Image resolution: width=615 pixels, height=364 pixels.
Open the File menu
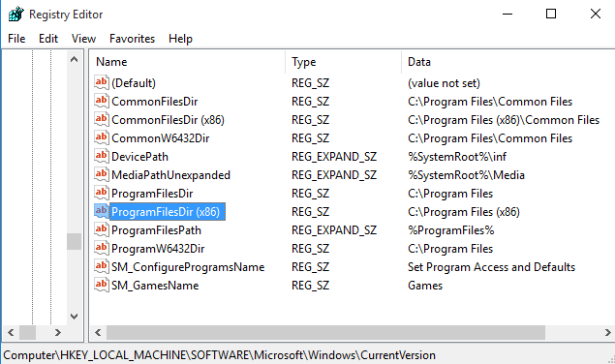tap(16, 39)
